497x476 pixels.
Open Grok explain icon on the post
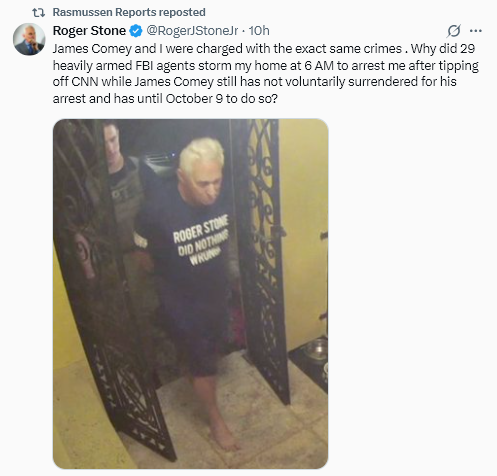click(454, 31)
